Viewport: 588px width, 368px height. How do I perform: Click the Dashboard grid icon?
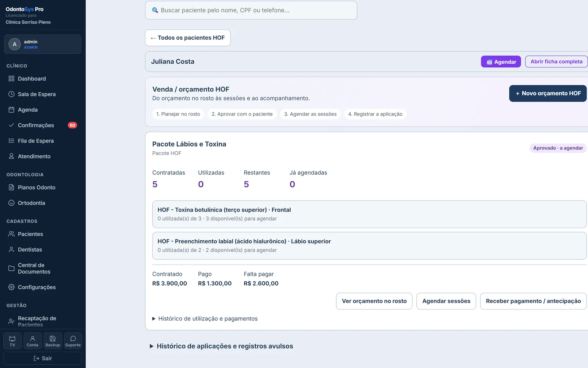click(11, 79)
